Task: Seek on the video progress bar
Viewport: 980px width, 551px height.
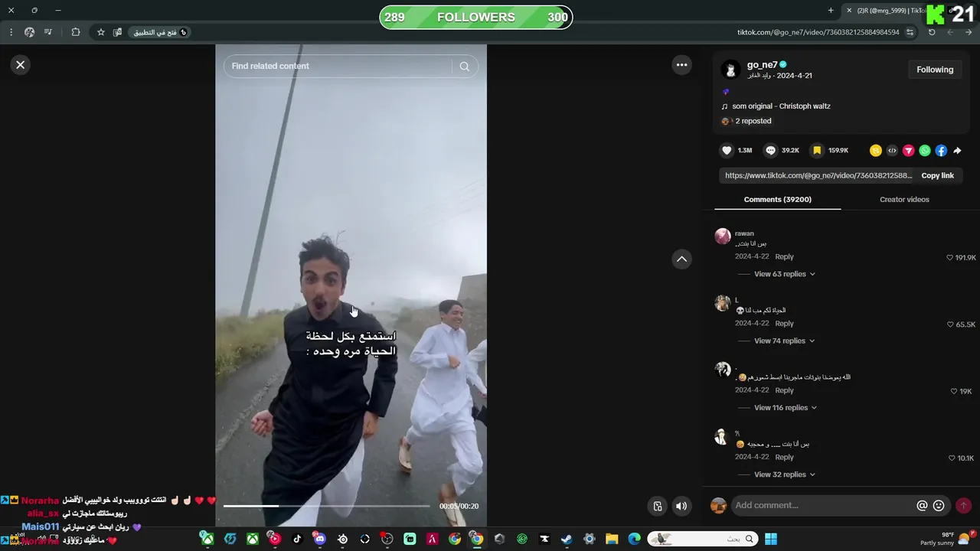Action: [x=327, y=506]
